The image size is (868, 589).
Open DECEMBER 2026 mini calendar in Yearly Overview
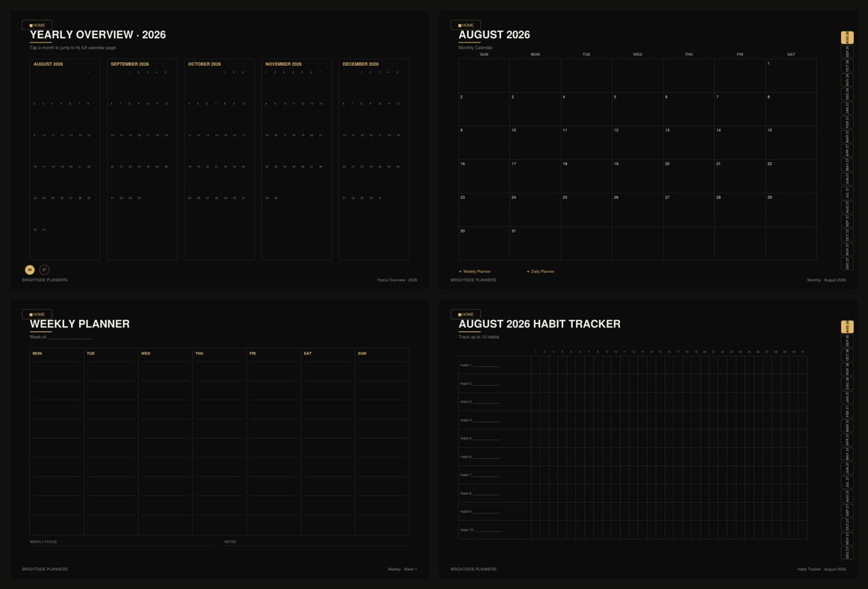(374, 159)
